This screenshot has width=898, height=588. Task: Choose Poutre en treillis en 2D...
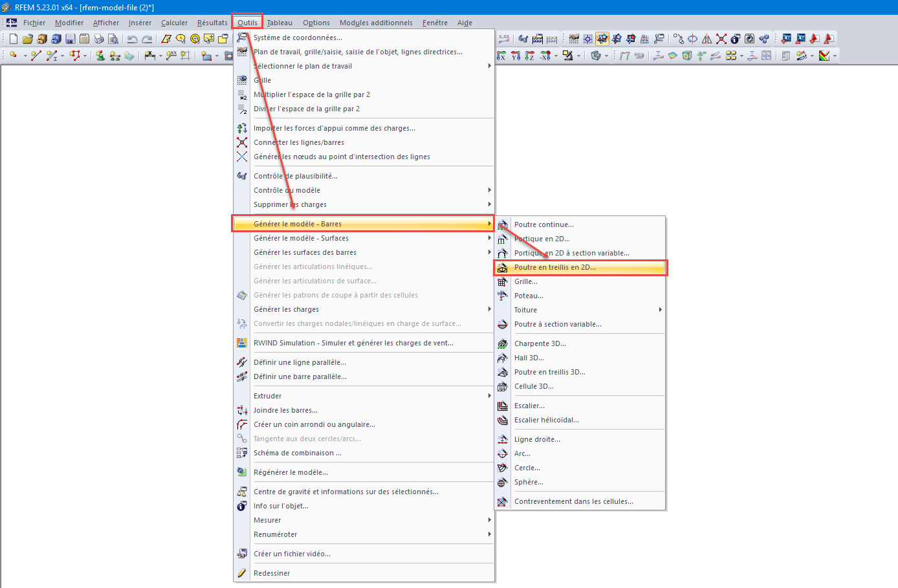[x=580, y=267]
